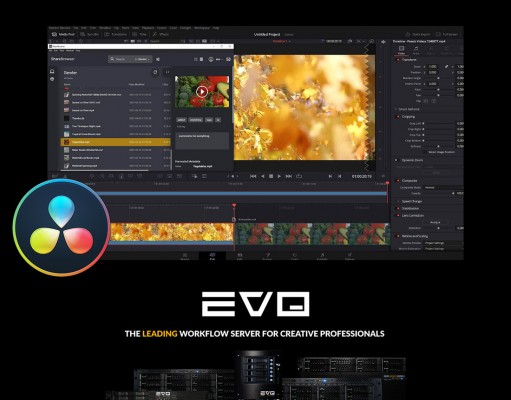Open the Titles panel
511x400 pixels.
(x=140, y=34)
